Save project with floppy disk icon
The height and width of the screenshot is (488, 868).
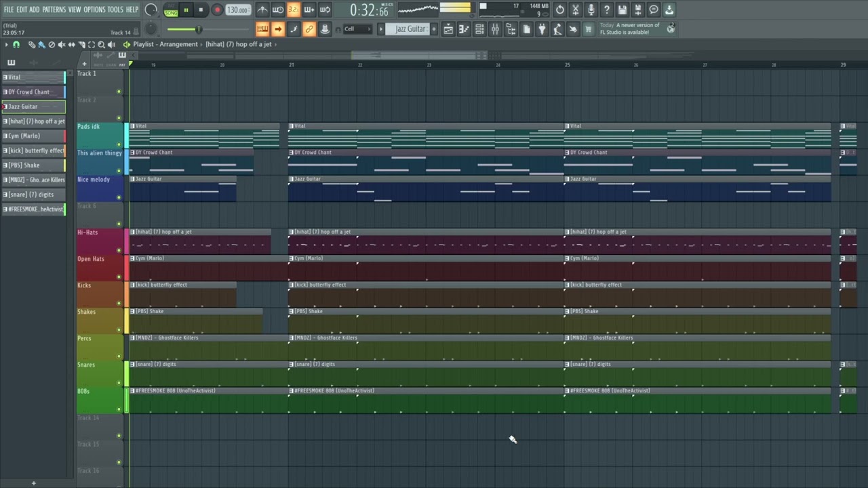(x=622, y=9)
